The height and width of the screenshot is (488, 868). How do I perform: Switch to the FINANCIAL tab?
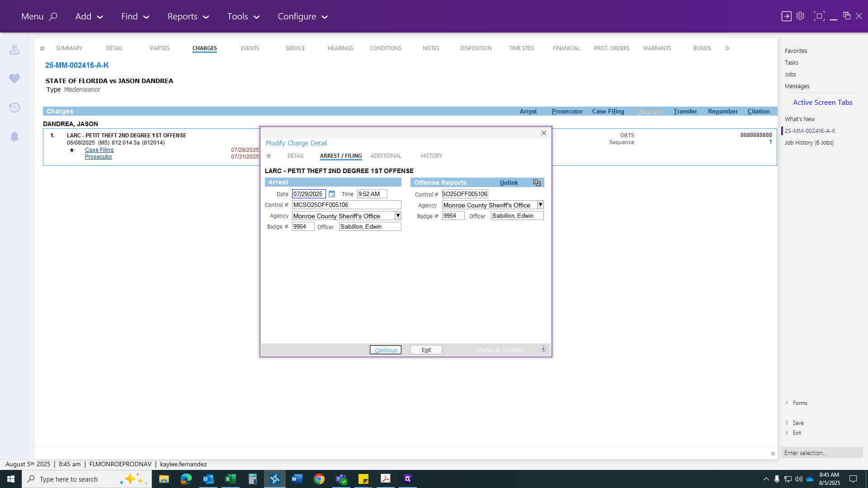point(566,48)
